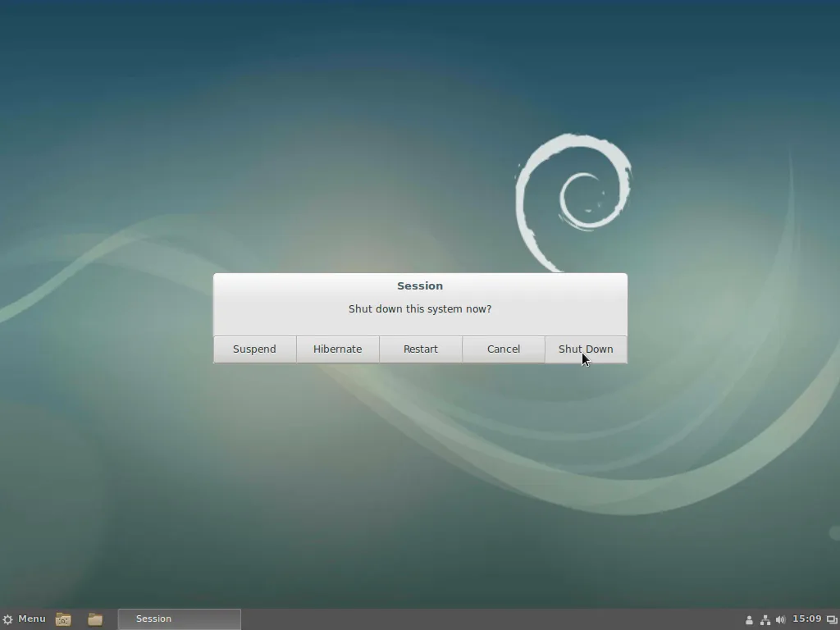Open the plain folder file manager icon

tap(95, 619)
